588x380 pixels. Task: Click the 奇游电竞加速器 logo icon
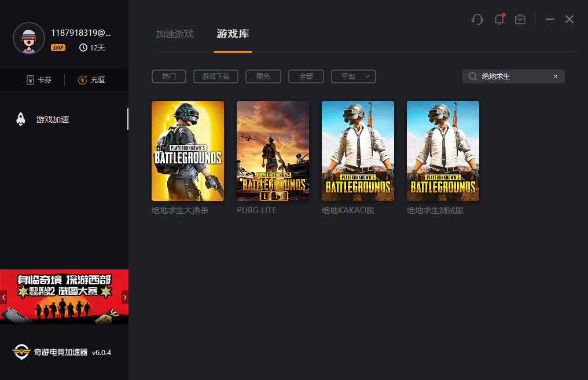[x=21, y=352]
